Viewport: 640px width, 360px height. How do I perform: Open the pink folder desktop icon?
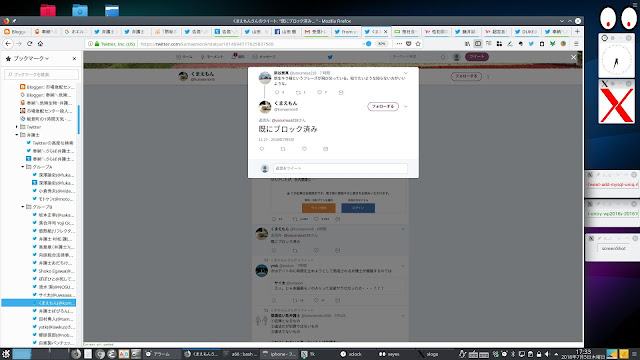tap(48, 10)
